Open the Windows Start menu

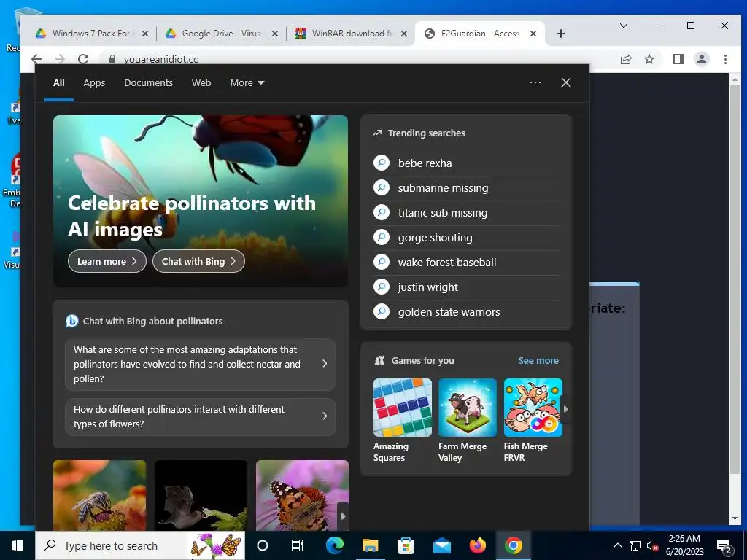18,545
